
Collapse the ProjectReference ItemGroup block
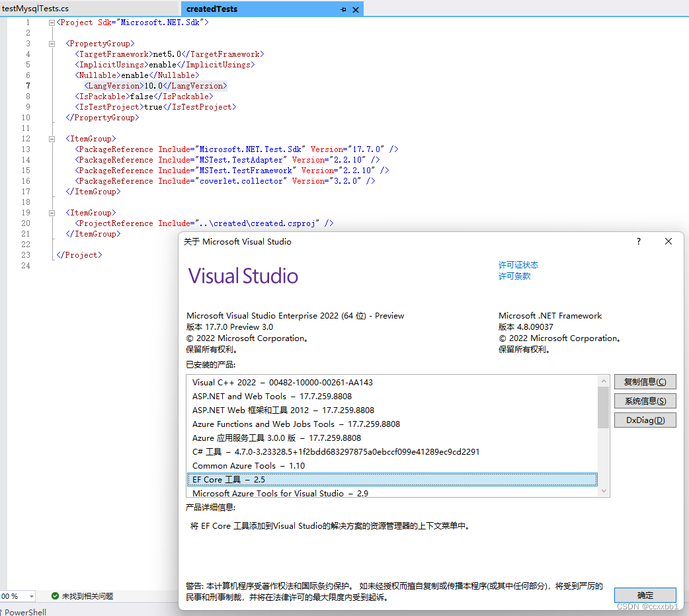pos(52,213)
